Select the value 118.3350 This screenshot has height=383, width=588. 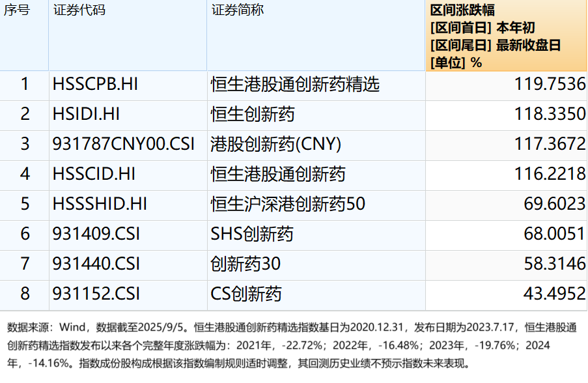coord(550,114)
